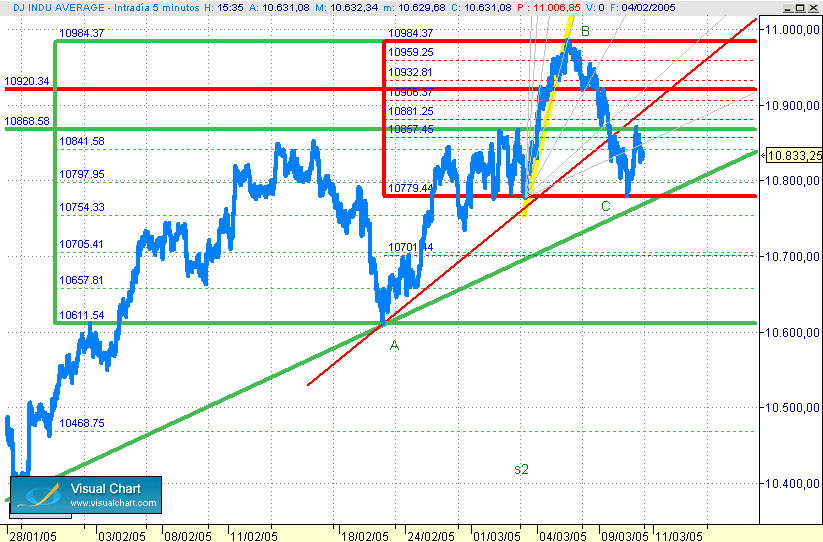Click the 10611.54 base level label
823x542 pixels.
(82, 315)
